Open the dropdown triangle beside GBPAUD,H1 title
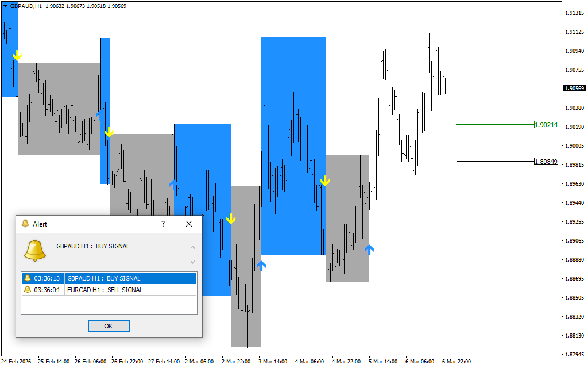The image size is (588, 368). (5, 6)
